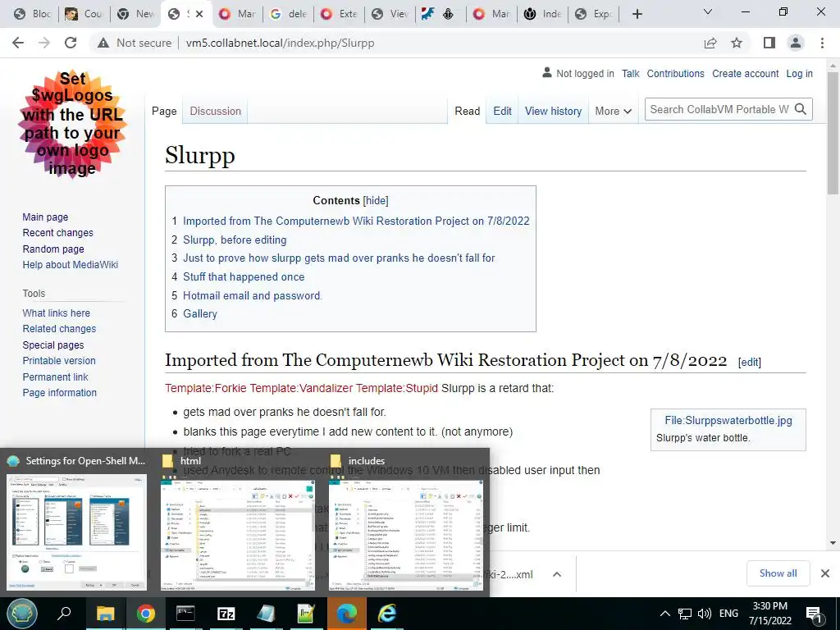Image resolution: width=840 pixels, height=630 pixels.
Task: Click the MediaWiki placeholder logo
Action: click(72, 124)
